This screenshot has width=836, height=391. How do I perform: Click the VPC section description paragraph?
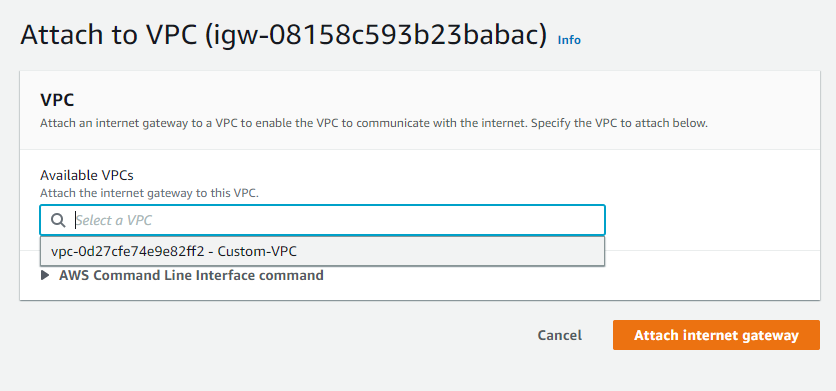point(374,123)
